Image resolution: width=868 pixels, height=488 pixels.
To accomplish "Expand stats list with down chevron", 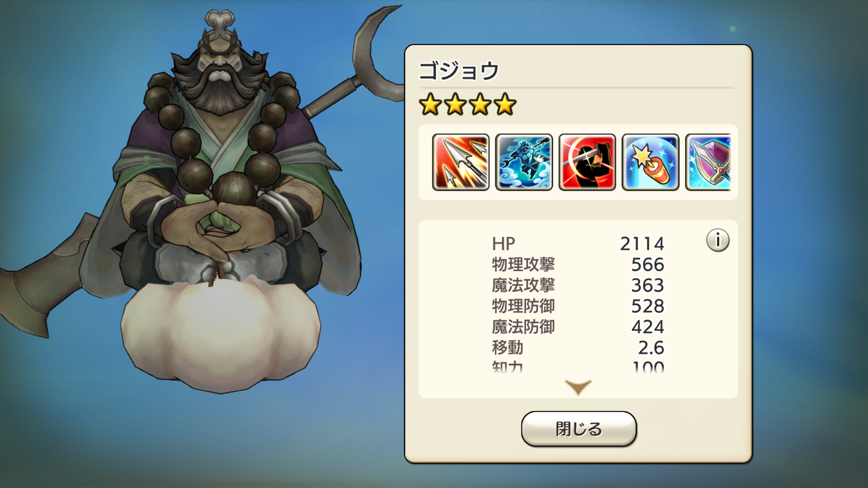I will click(x=578, y=387).
